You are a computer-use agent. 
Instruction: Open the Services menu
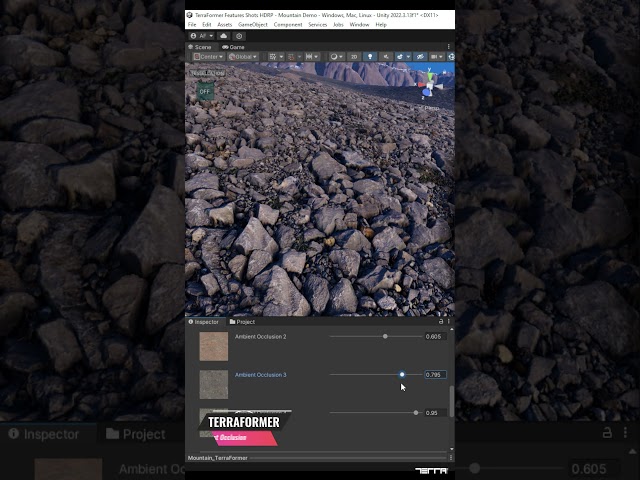click(x=318, y=24)
